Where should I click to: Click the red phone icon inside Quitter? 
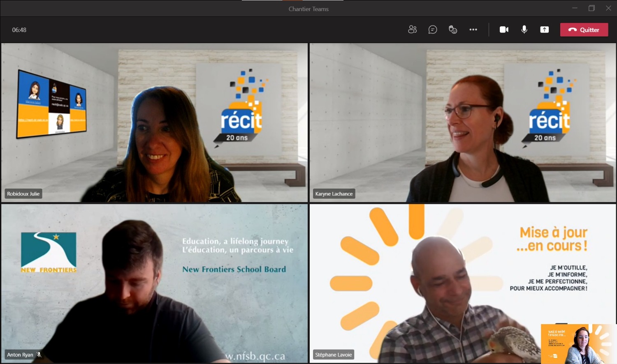coord(572,30)
